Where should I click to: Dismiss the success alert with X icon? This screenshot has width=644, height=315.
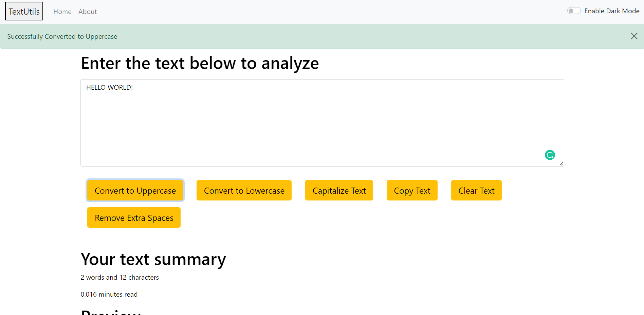(x=634, y=36)
